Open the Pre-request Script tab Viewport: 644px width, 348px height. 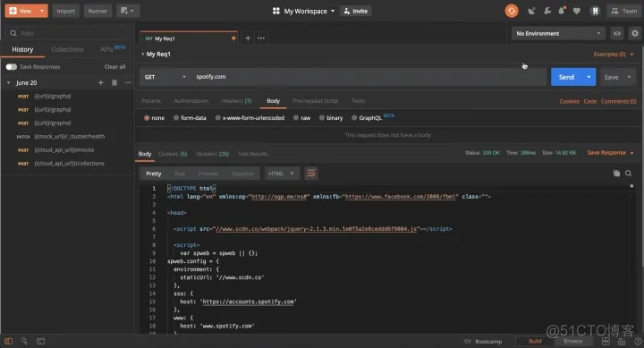(x=316, y=101)
